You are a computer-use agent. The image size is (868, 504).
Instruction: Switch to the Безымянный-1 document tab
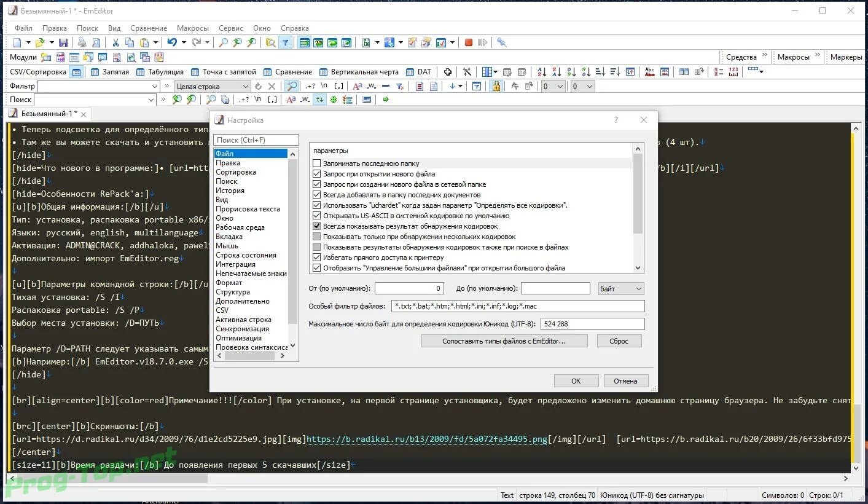click(49, 114)
